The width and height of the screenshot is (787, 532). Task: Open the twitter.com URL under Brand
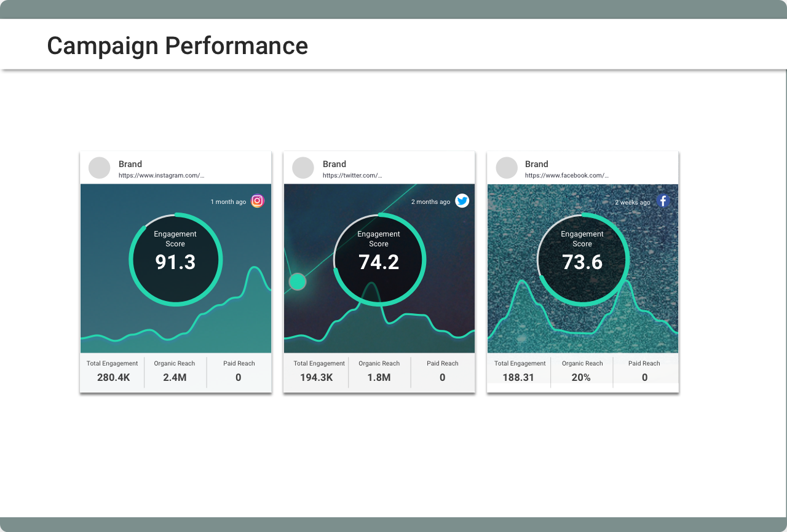coord(352,176)
